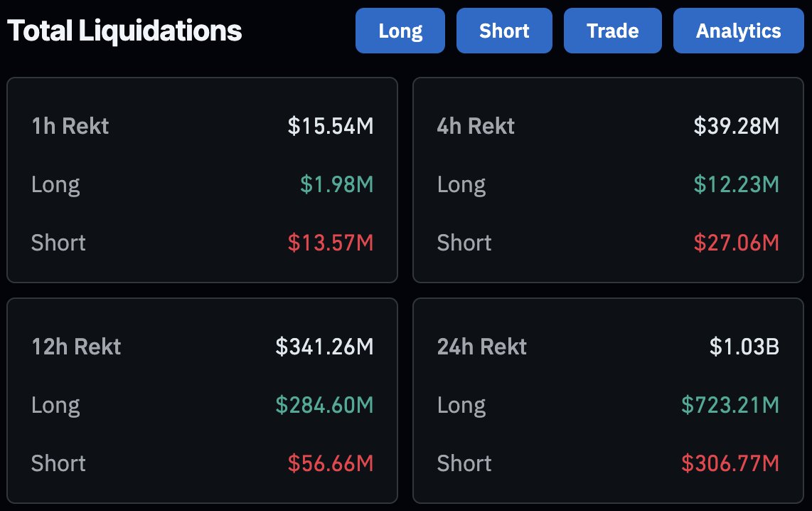812x511 pixels.
Task: Click the 1h Short value $13.57M
Action: [331, 243]
